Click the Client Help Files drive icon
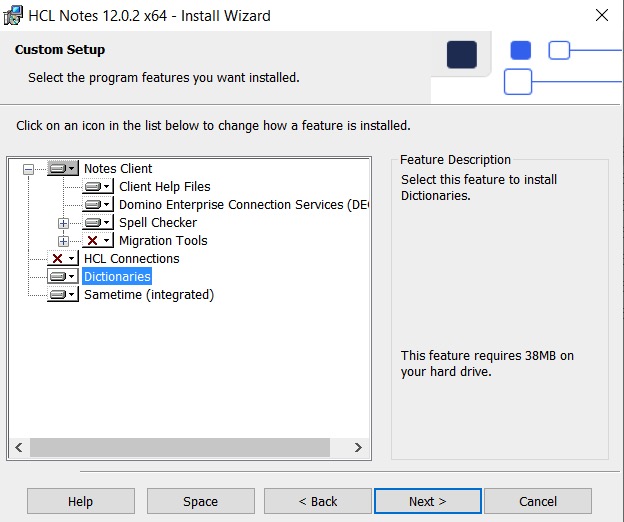624x522 pixels. pos(97,187)
